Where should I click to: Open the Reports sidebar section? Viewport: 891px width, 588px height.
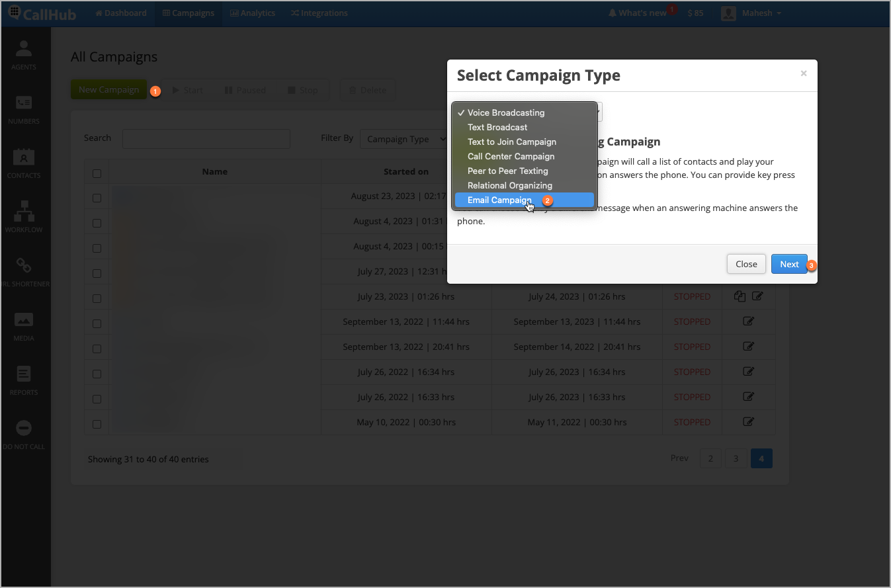[24, 380]
